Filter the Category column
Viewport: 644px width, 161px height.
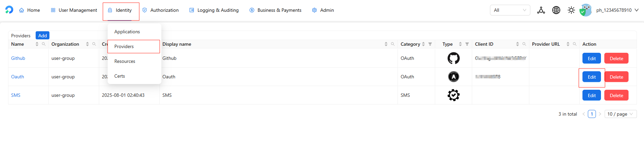pos(430,44)
